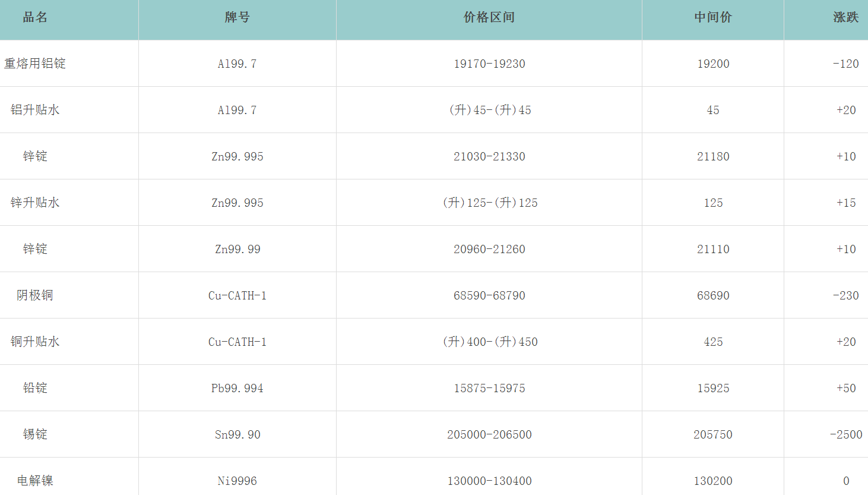Select the 铅锭 product name cell

pos(35,388)
